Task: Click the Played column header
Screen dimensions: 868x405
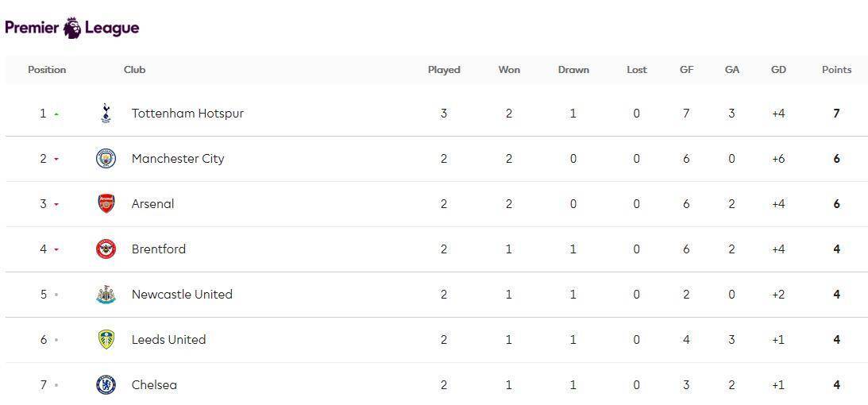Action: (444, 70)
